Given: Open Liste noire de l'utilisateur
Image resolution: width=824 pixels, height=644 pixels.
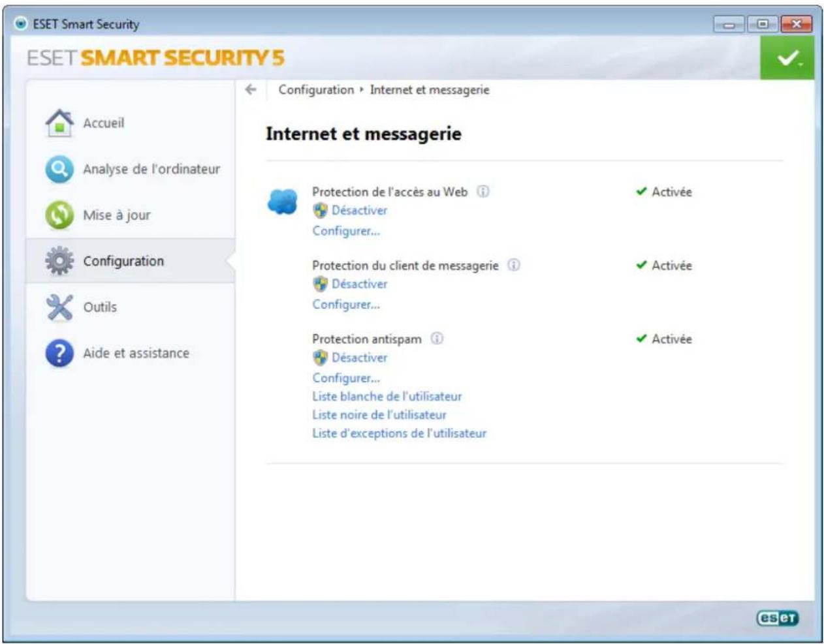Looking at the screenshot, I should pyautogui.click(x=379, y=414).
